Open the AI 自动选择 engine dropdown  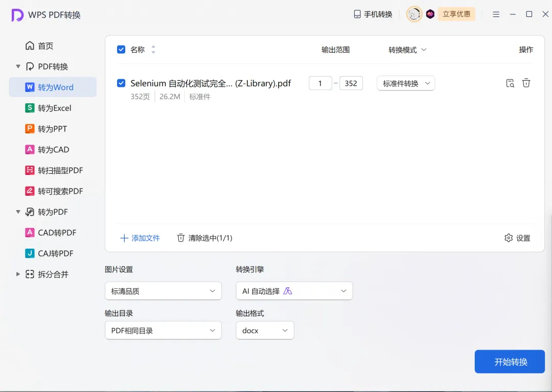[x=294, y=291]
